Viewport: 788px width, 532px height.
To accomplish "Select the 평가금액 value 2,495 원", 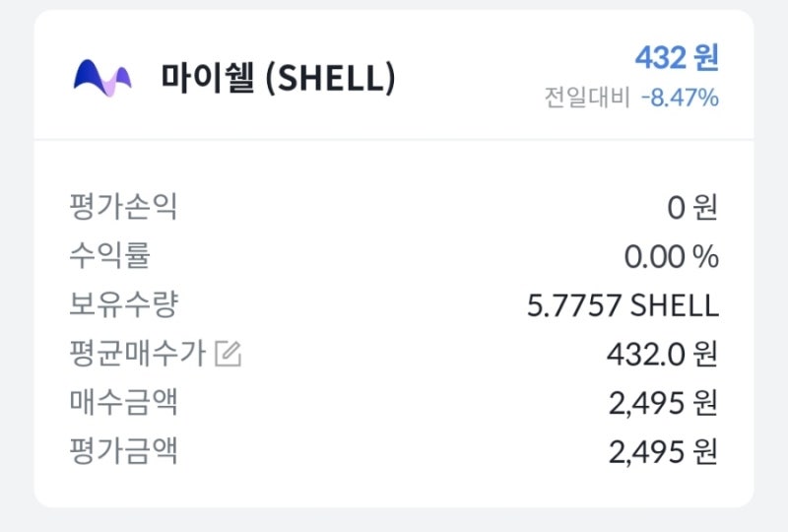I will pyautogui.click(x=663, y=452).
